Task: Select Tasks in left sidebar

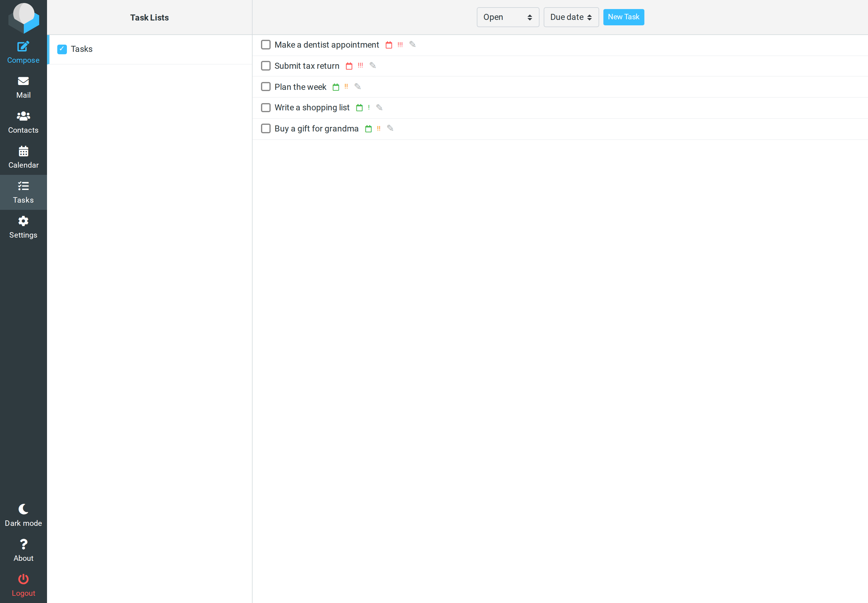Action: [23, 192]
